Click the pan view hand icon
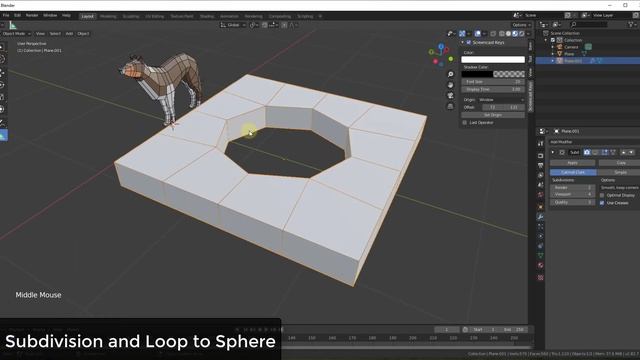The width and height of the screenshot is (640, 360). point(450,85)
